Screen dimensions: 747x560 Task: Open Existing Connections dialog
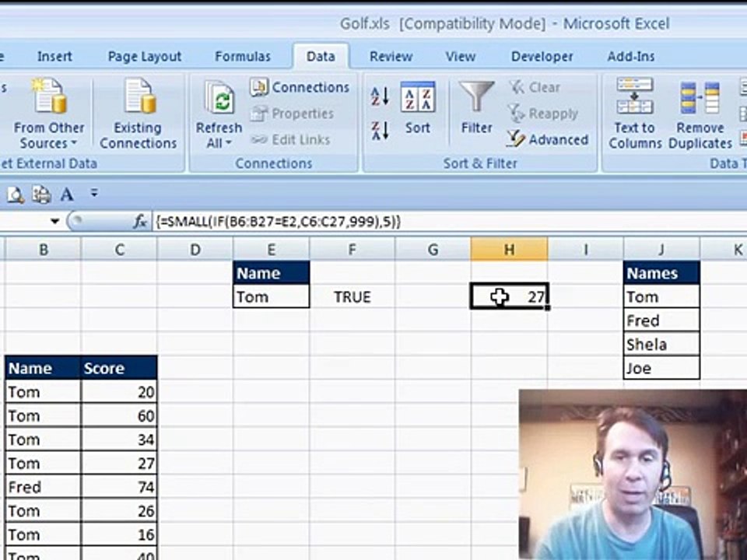[139, 114]
